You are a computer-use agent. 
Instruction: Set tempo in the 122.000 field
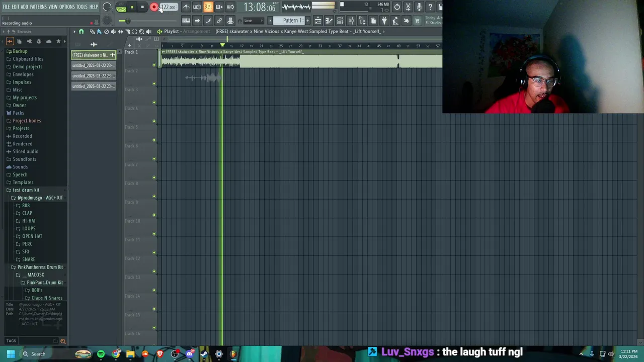click(169, 7)
